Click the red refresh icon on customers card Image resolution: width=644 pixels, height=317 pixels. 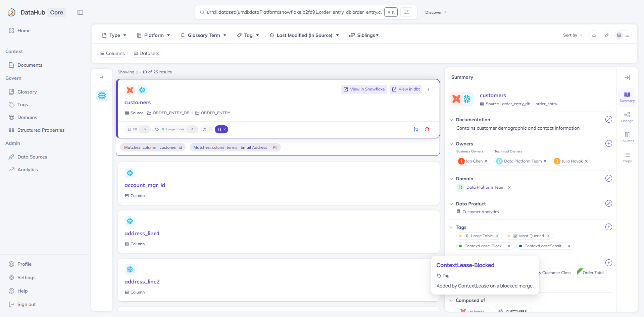(427, 129)
